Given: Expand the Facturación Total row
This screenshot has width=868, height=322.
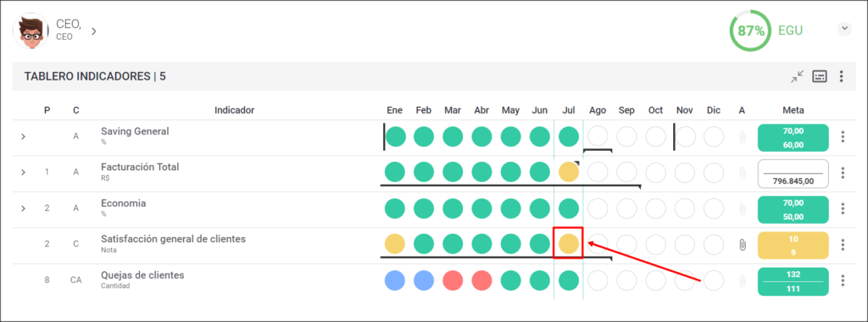Looking at the screenshot, I should 23,172.
